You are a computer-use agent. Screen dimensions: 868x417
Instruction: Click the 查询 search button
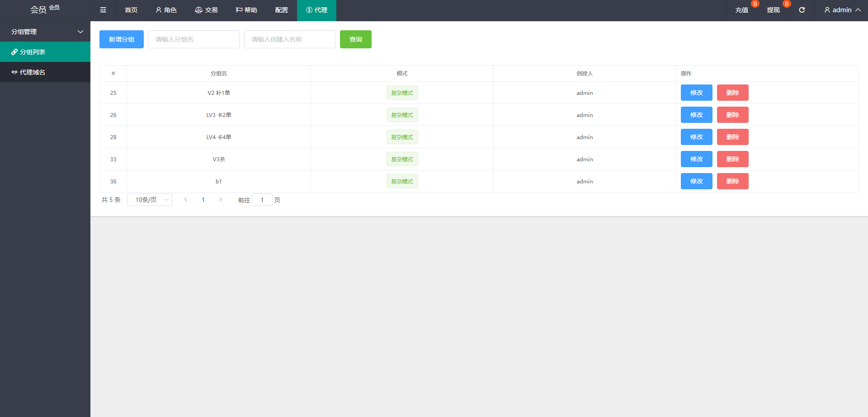point(356,39)
